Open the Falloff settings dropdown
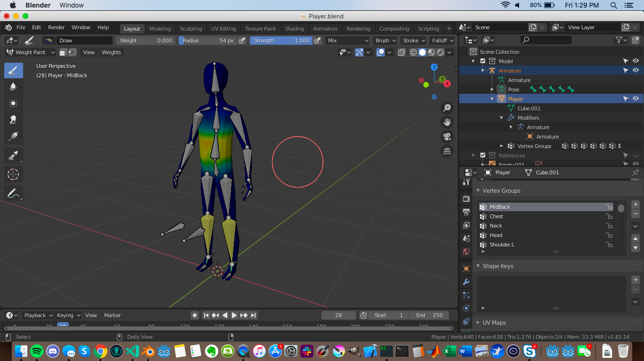The width and height of the screenshot is (644, 361). point(442,41)
